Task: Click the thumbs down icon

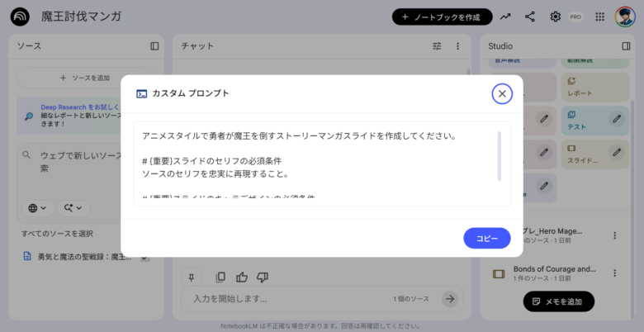Action: point(263,277)
